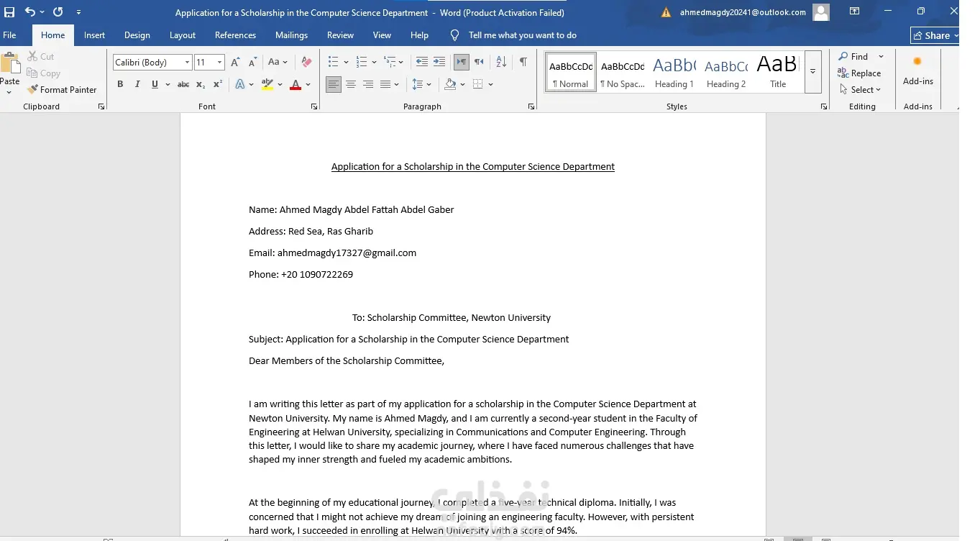Open font color dropdown arrow
The height and width of the screenshot is (541, 980).
[308, 84]
